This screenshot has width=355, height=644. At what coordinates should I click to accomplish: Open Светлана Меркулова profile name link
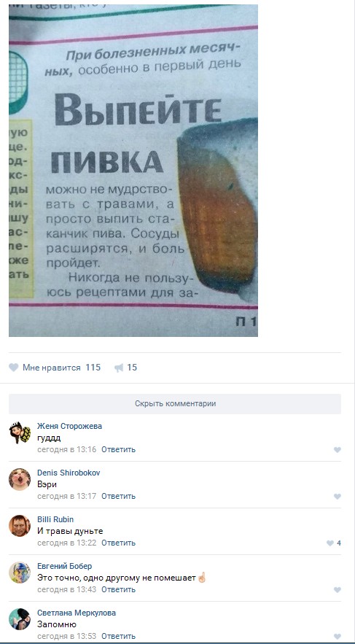click(77, 613)
